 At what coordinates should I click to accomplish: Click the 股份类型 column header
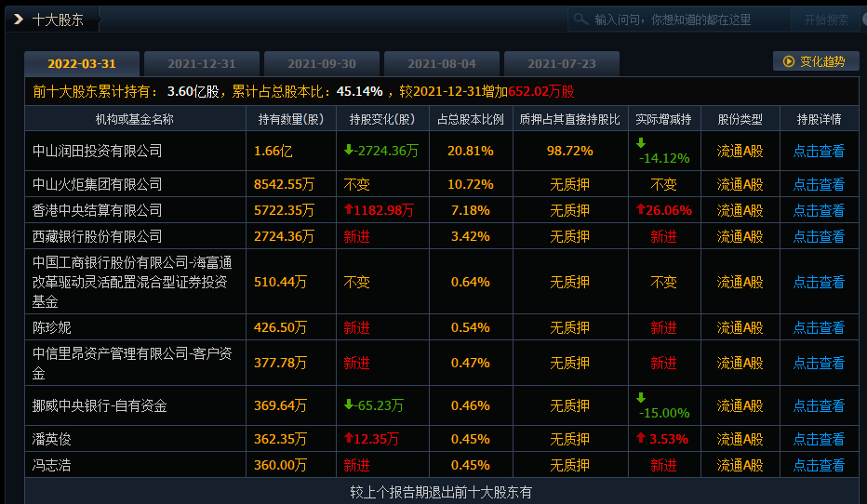pos(740,119)
